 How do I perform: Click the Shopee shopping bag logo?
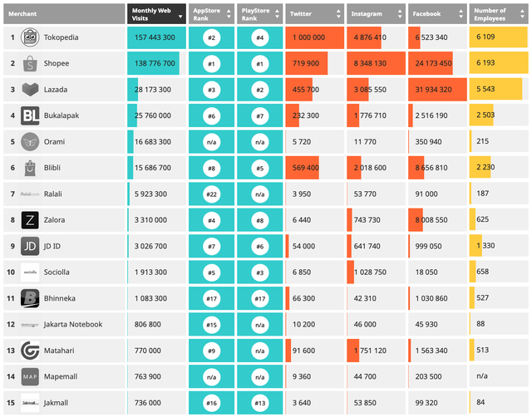point(30,63)
